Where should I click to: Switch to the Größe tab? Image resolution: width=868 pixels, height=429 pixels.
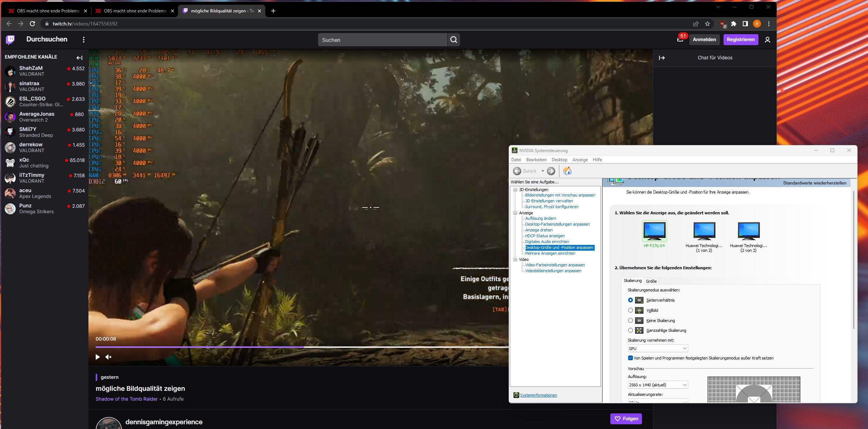pyautogui.click(x=651, y=281)
